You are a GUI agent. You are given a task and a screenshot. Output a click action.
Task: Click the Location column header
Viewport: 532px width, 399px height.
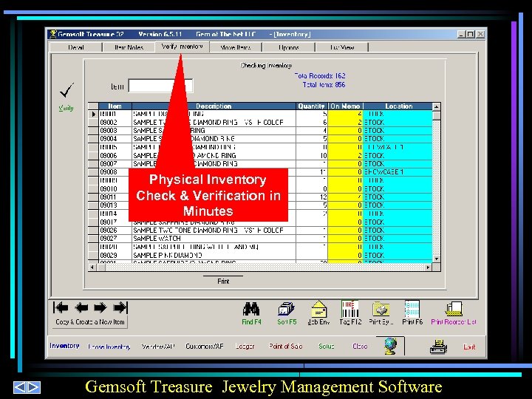point(398,106)
